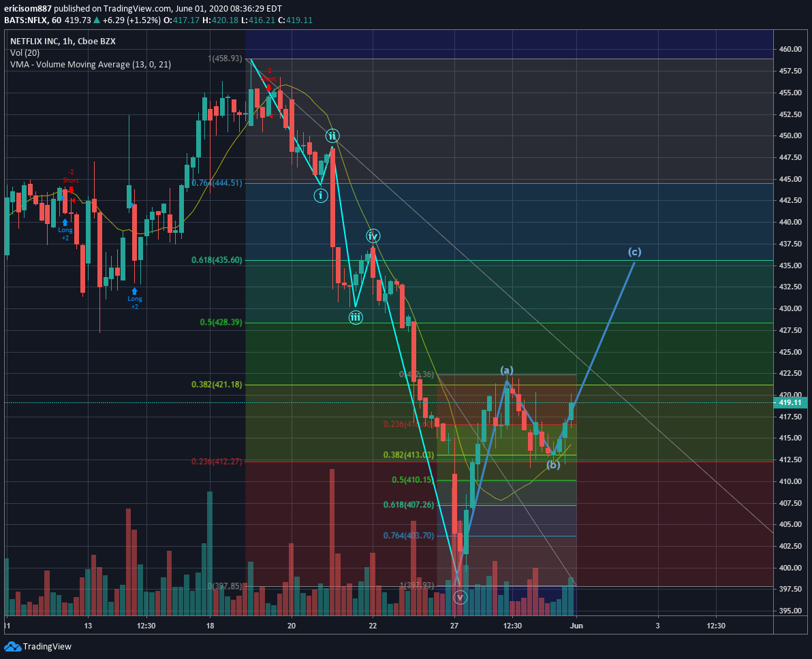Click the 27 date on time axis
The image size is (812, 659).
pos(454,626)
